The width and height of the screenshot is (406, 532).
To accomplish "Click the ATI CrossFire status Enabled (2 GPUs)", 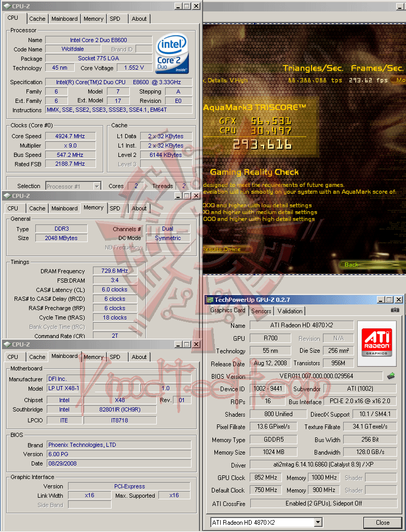I will pyautogui.click(x=323, y=503).
